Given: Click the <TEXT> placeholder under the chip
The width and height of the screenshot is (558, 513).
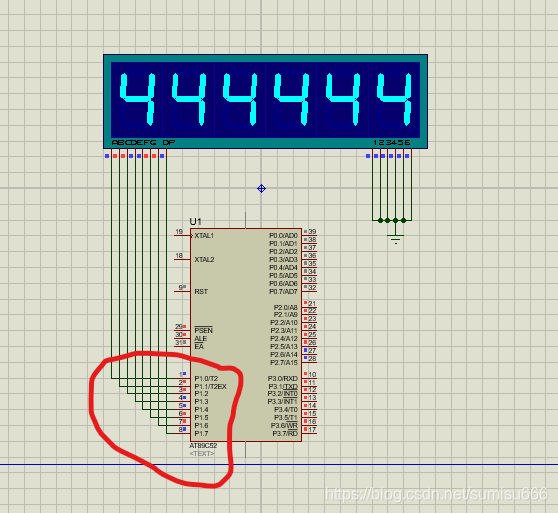Looking at the screenshot, I should (x=202, y=454).
